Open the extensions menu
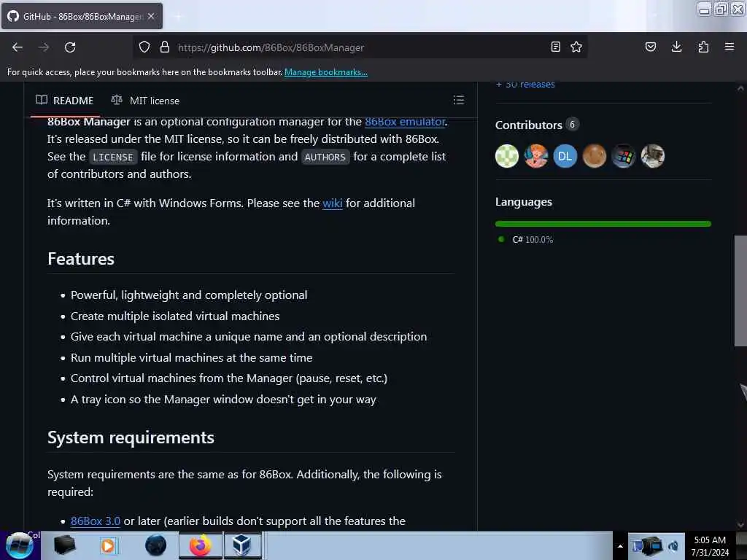This screenshot has width=747, height=560. pos(703,47)
